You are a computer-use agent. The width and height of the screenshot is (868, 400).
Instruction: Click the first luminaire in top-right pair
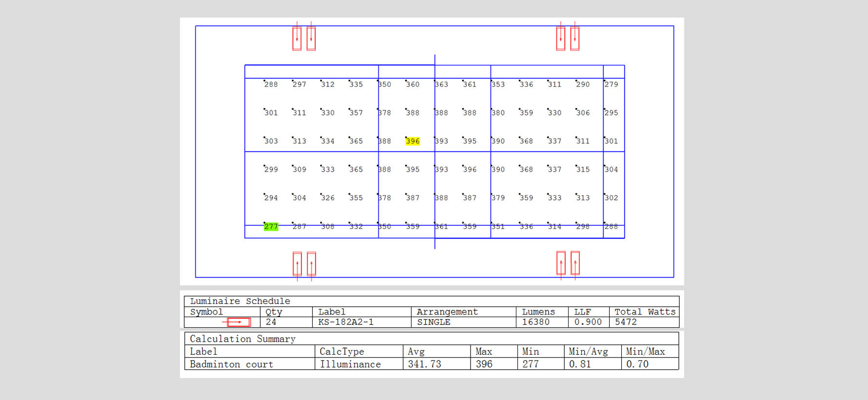click(x=561, y=39)
